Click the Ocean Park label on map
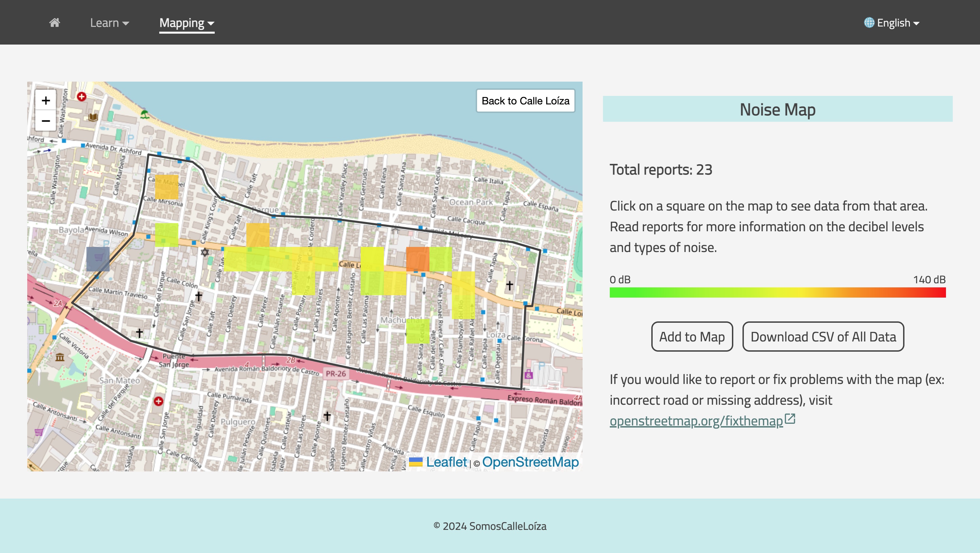980x553 pixels. [x=471, y=202]
